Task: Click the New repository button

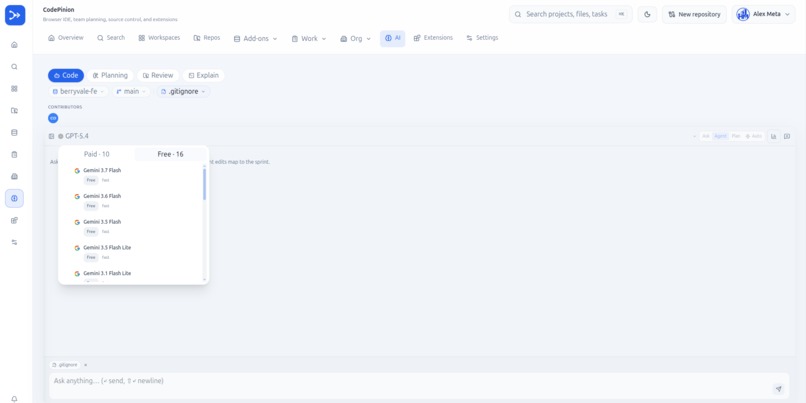Action: [x=694, y=14]
